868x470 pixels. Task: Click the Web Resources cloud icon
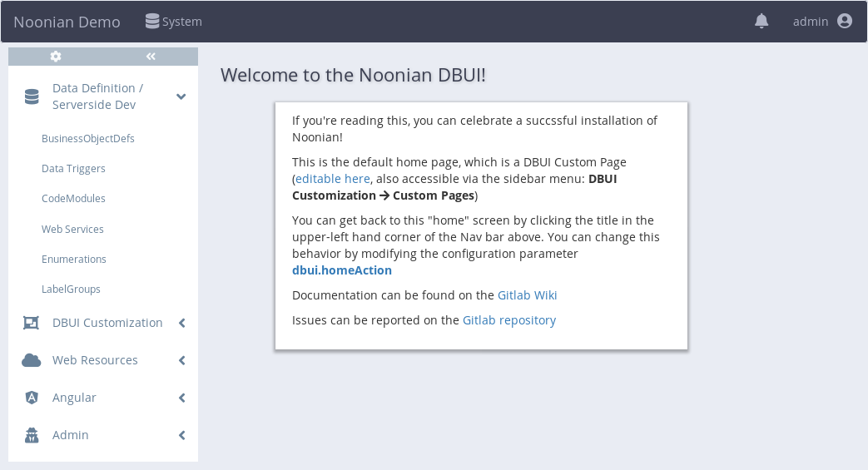(32, 360)
